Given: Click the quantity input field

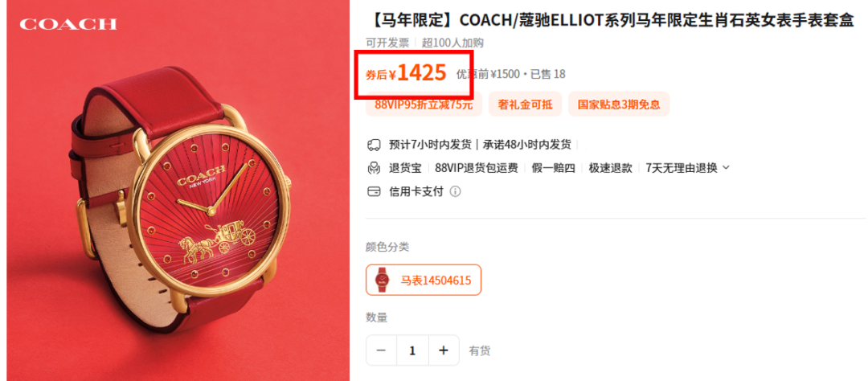Looking at the screenshot, I should coord(412,350).
